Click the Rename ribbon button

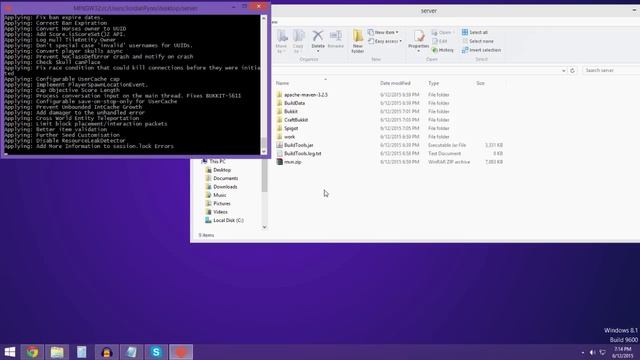click(336, 40)
